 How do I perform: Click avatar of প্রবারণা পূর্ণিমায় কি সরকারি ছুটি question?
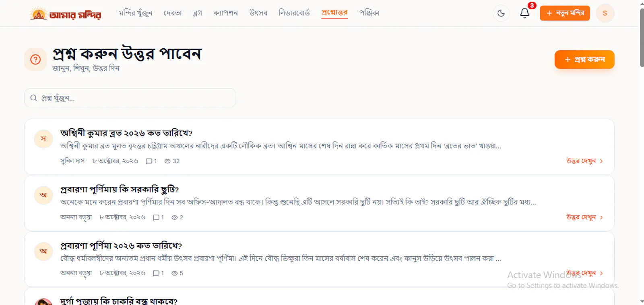click(43, 195)
